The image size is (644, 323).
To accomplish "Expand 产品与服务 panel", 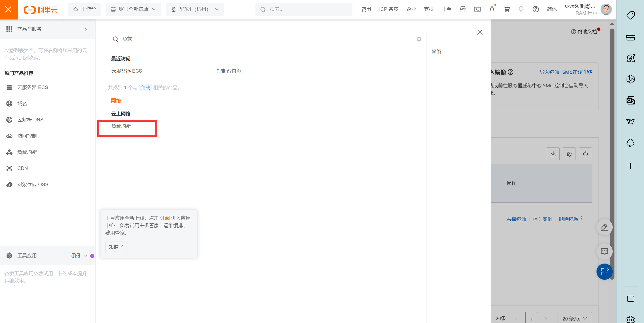I will click(47, 29).
